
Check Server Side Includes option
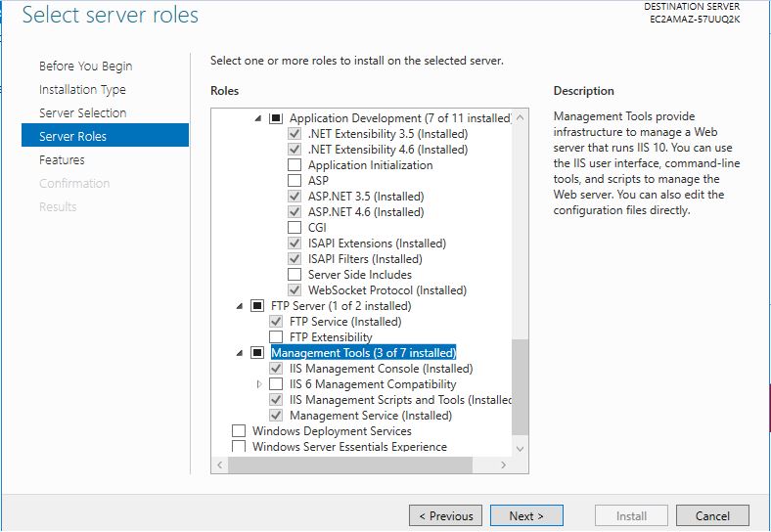[x=295, y=275]
